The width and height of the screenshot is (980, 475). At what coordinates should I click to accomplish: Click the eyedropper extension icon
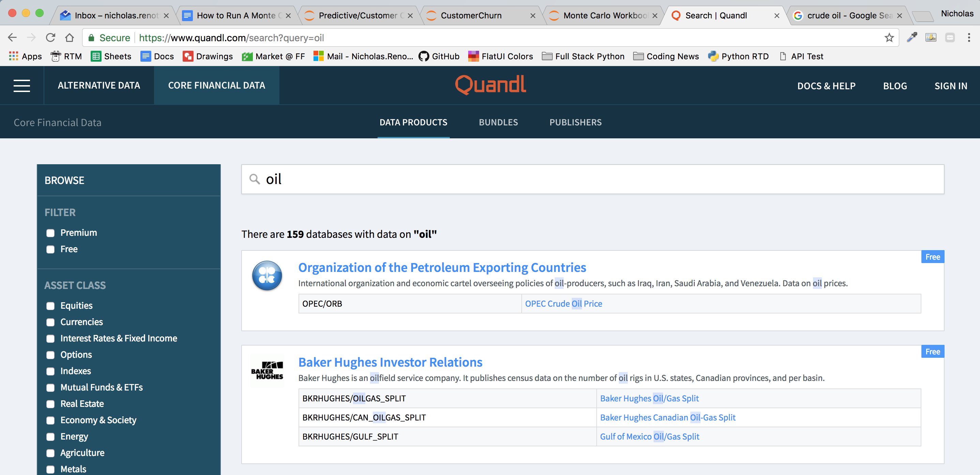click(912, 37)
